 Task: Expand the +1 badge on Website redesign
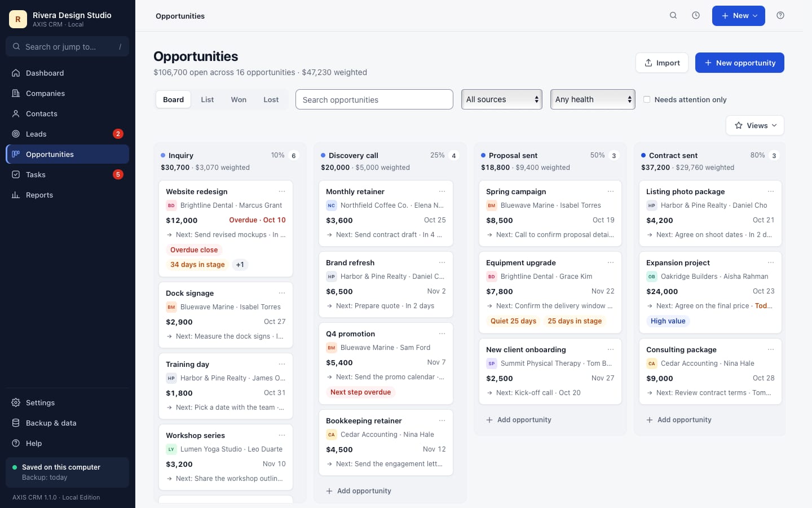[240, 265]
